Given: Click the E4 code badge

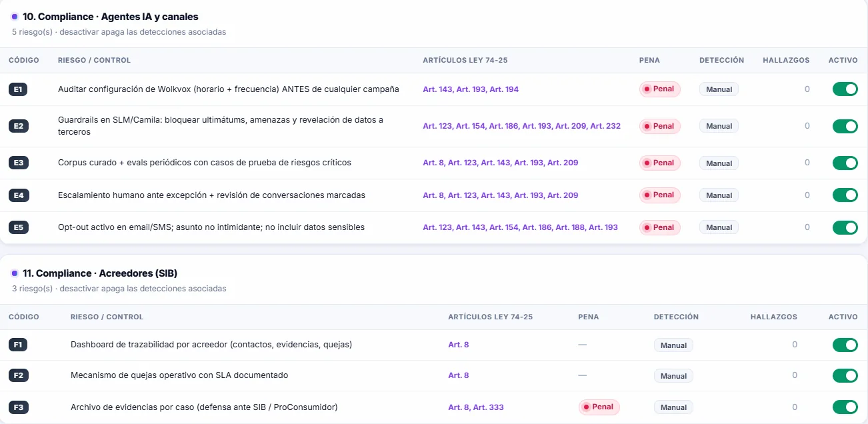Looking at the screenshot, I should pyautogui.click(x=18, y=195).
